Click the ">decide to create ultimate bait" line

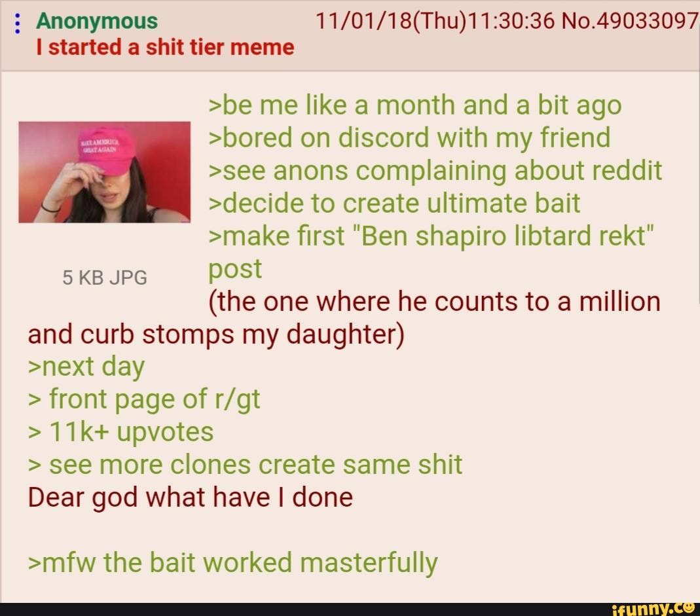(394, 204)
